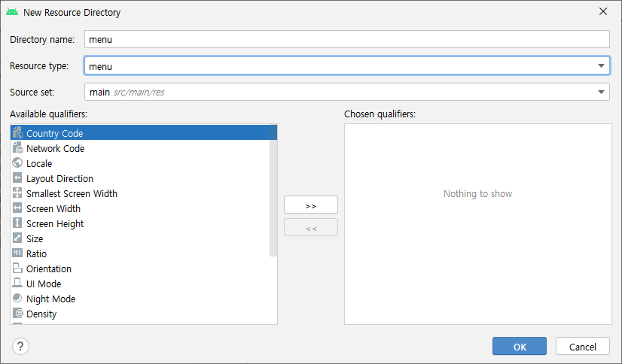Click the Density qualifier icon
Screen dimensions: 622x364
pos(17,313)
